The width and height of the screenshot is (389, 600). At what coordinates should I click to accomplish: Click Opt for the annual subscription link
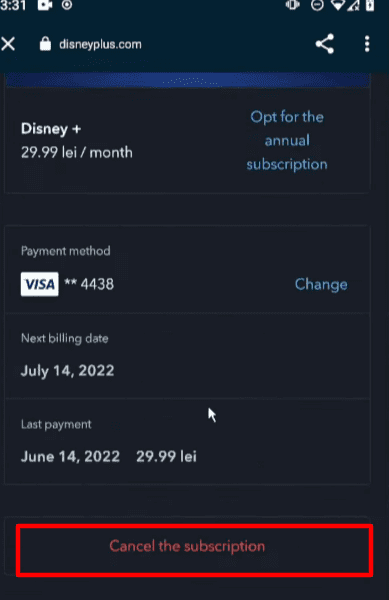pos(287,140)
